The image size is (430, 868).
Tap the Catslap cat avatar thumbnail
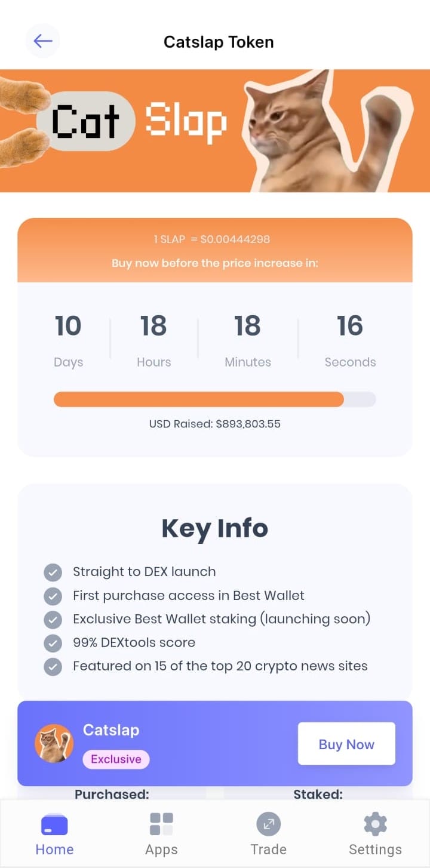(54, 744)
